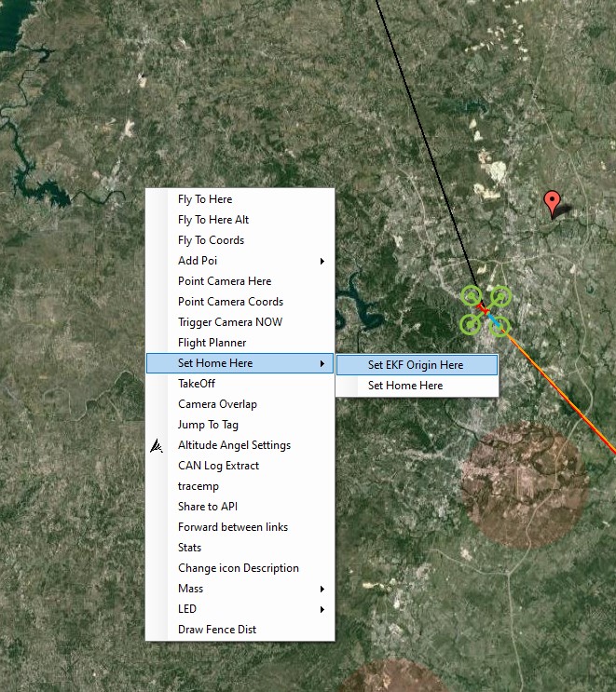Expand the LED submenu arrow
The height and width of the screenshot is (692, 616).
(x=322, y=609)
